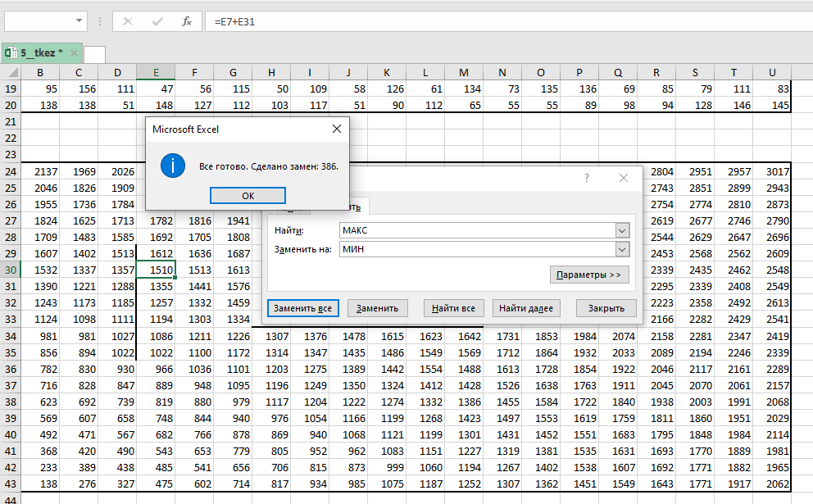Screen dimensions: 813x504
Task: Expand options with Параметры >> button
Action: (589, 275)
